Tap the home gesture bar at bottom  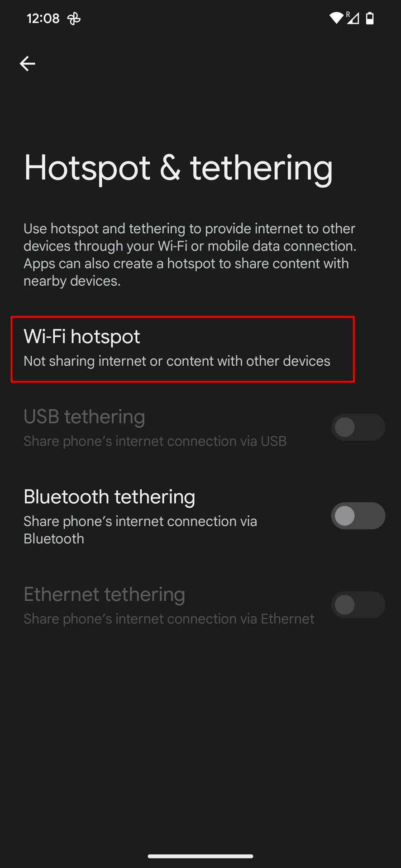click(200, 856)
